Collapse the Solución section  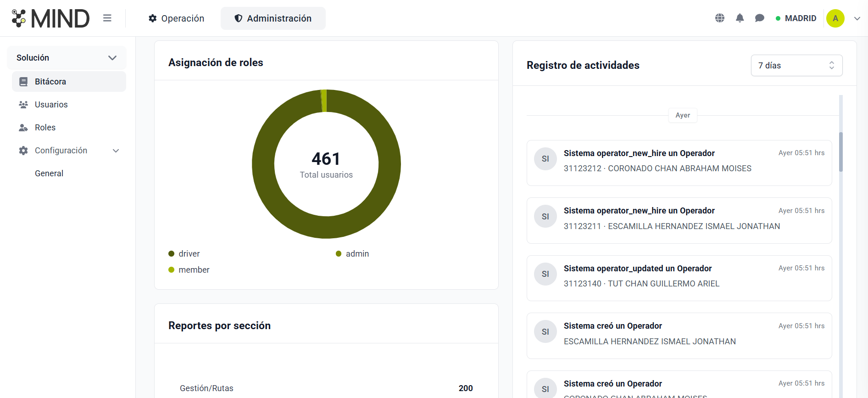[x=67, y=57]
